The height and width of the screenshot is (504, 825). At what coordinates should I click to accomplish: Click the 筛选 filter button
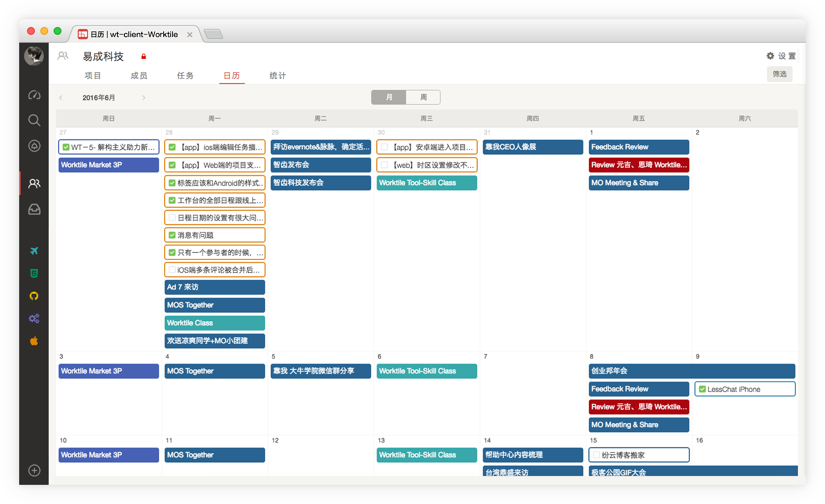click(x=779, y=74)
